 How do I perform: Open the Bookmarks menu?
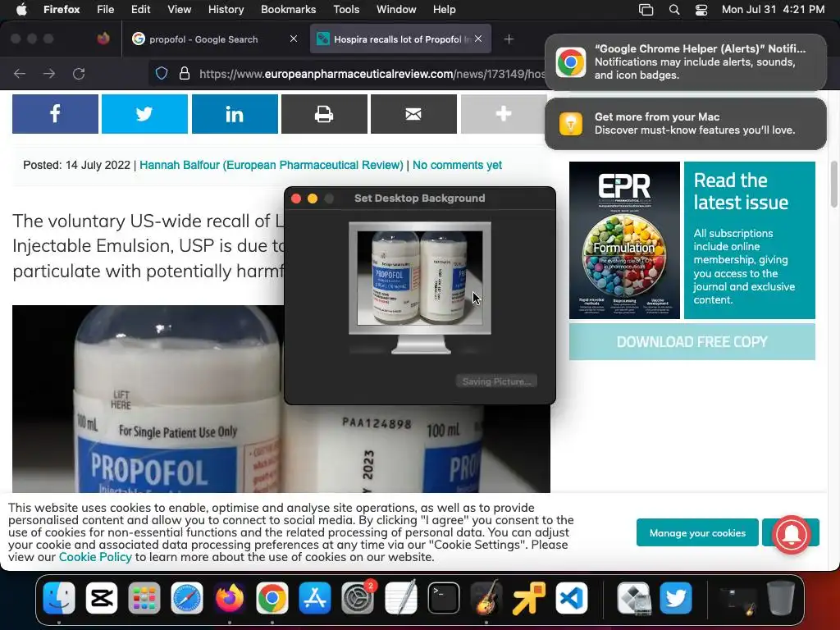[288, 10]
